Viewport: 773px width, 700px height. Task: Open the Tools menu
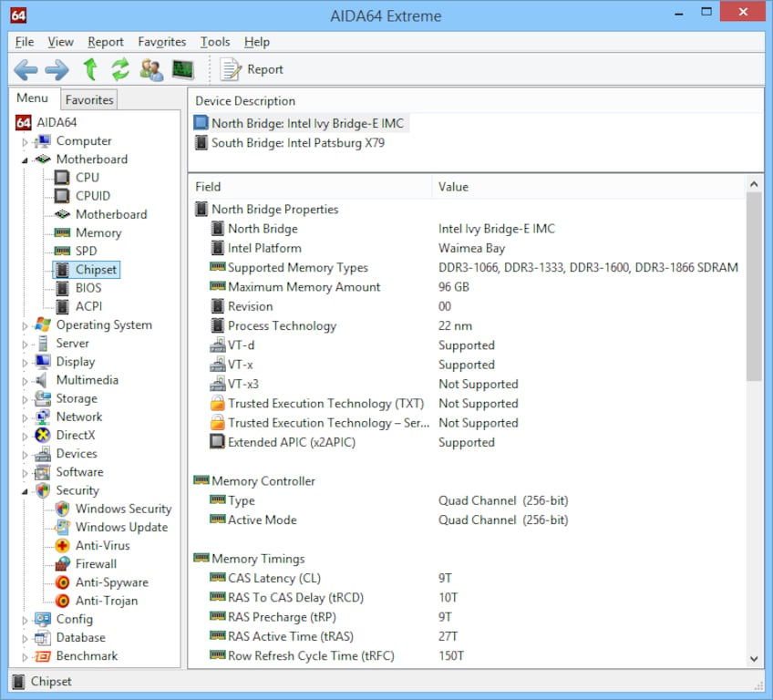tap(215, 42)
